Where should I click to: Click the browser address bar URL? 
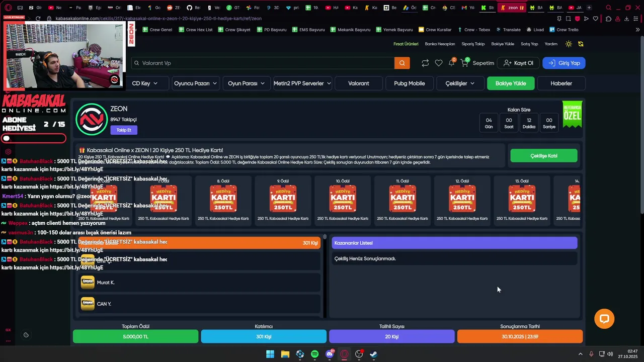(x=158, y=19)
